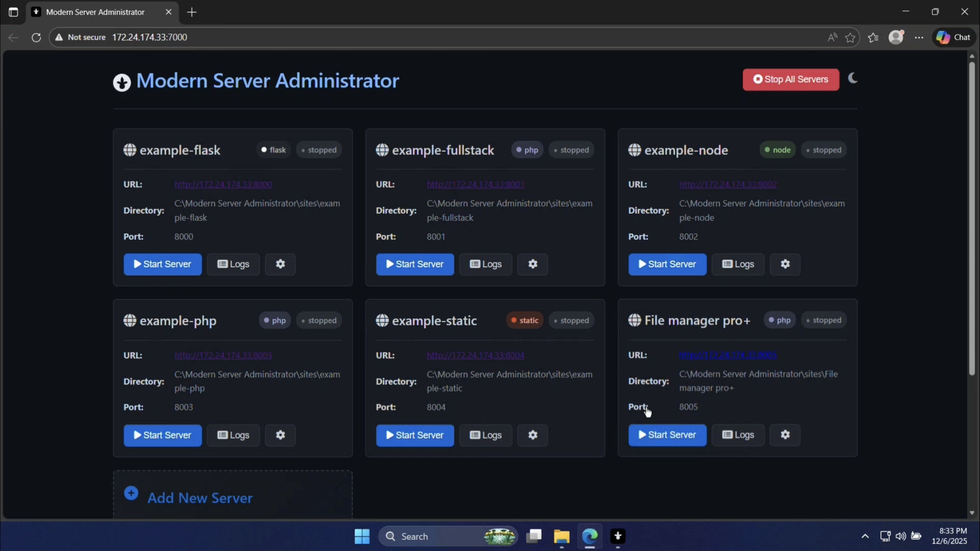The image size is (980, 551).
Task: Open Edge settings and more menu
Action: (x=919, y=37)
